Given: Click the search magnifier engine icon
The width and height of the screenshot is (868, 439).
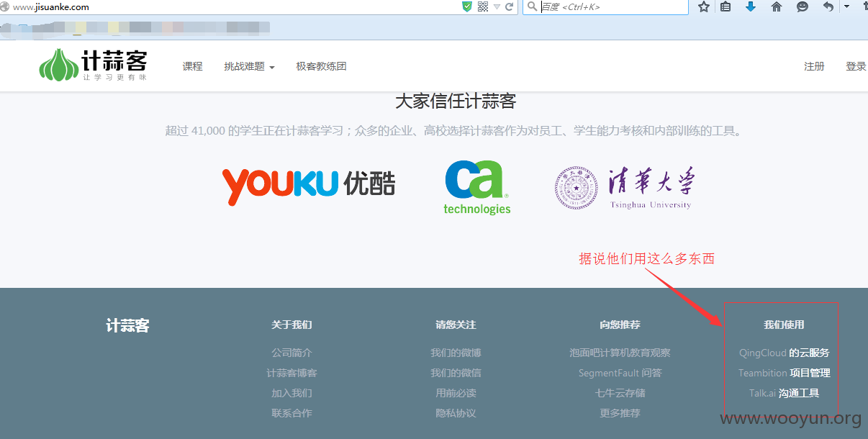Looking at the screenshot, I should point(532,6).
